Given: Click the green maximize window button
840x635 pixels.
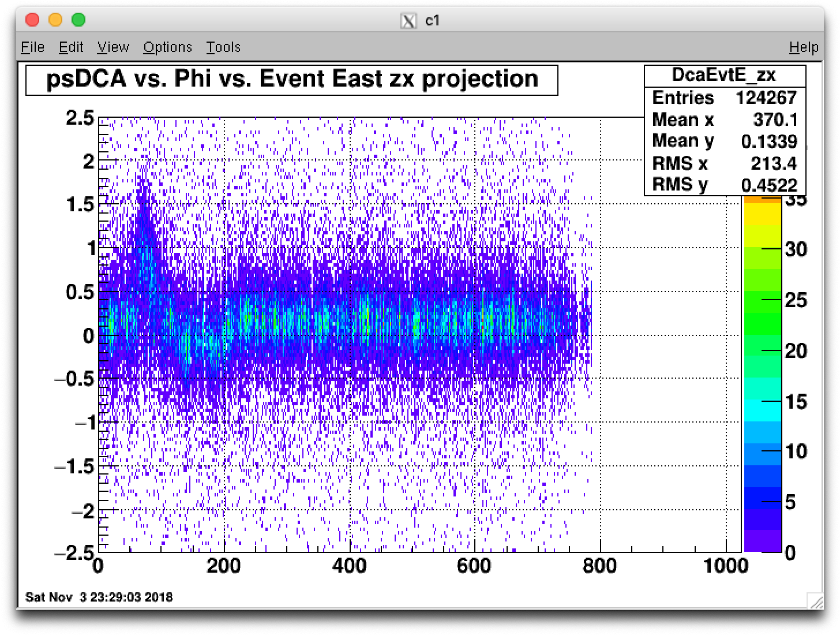Looking at the screenshot, I should pyautogui.click(x=78, y=20).
